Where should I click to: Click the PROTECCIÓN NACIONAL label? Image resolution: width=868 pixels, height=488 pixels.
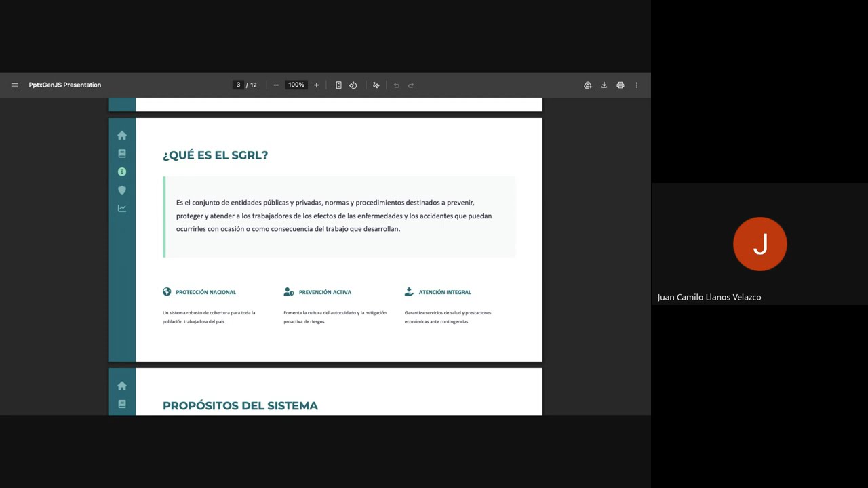(206, 293)
